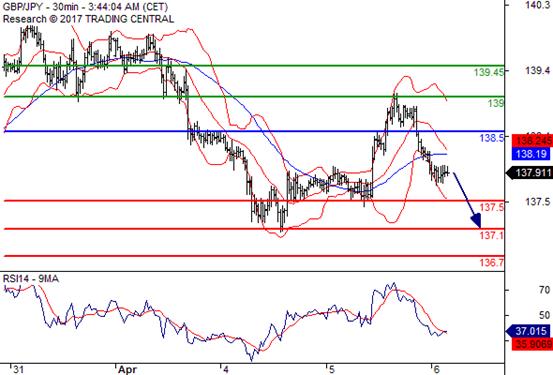Click the red 35.9069 RSI MA tag

[x=532, y=344]
